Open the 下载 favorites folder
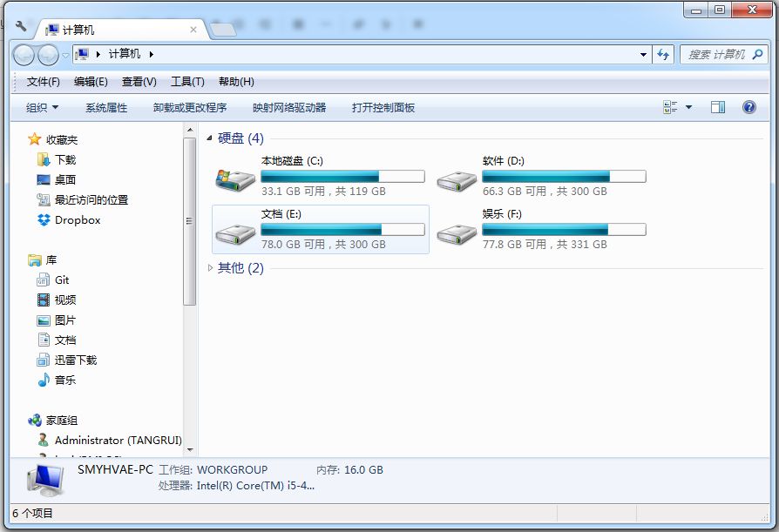 click(65, 160)
